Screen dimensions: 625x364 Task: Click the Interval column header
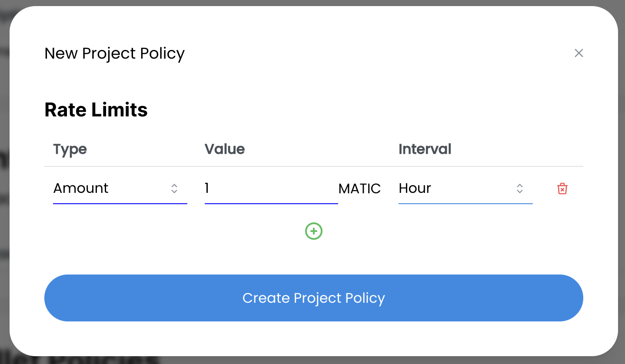coord(425,149)
